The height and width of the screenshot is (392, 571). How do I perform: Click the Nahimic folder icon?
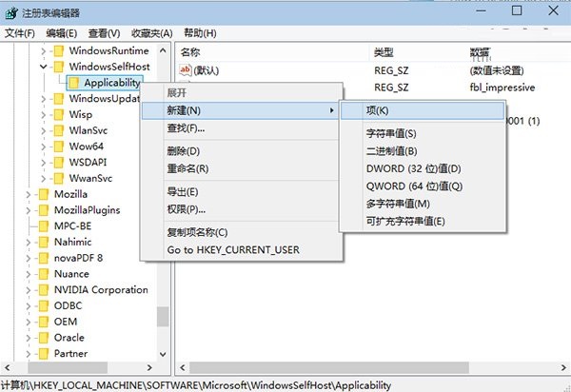click(44, 242)
